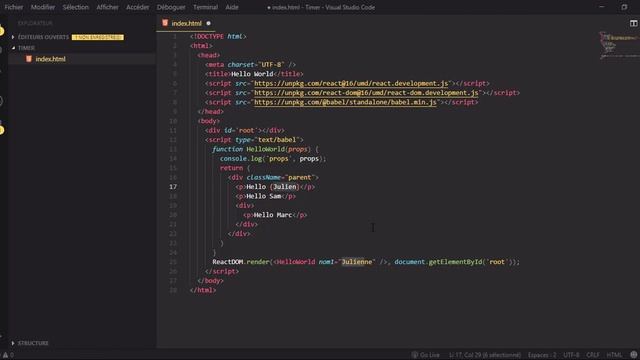This screenshot has height=360, width=640.
Task: Open the Aide menu
Action: click(232, 7)
